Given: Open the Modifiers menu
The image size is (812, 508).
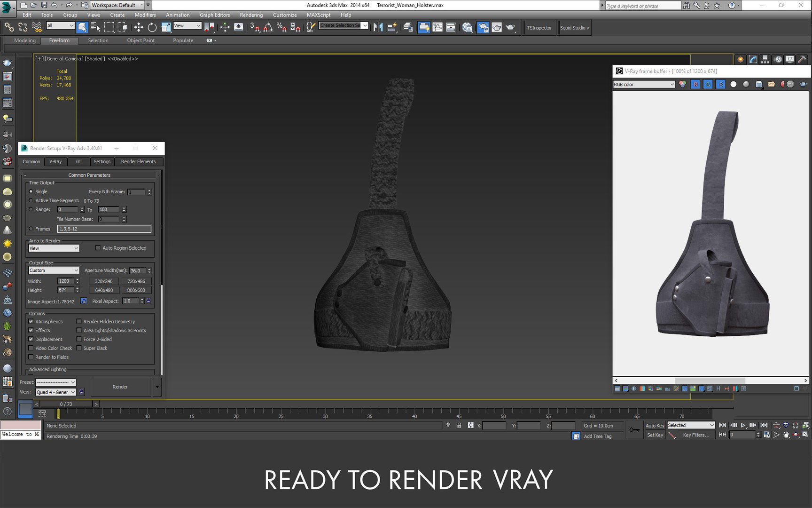Looking at the screenshot, I should tap(145, 15).
